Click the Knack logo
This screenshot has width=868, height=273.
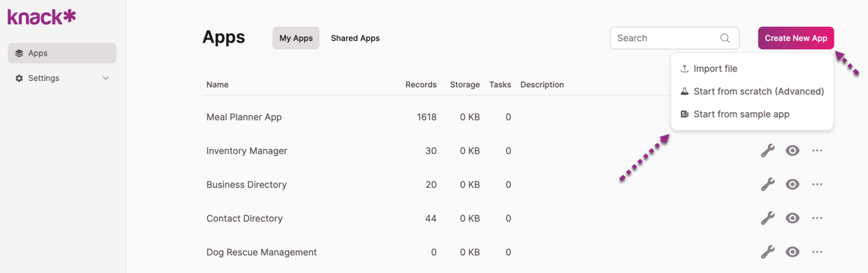tap(42, 17)
